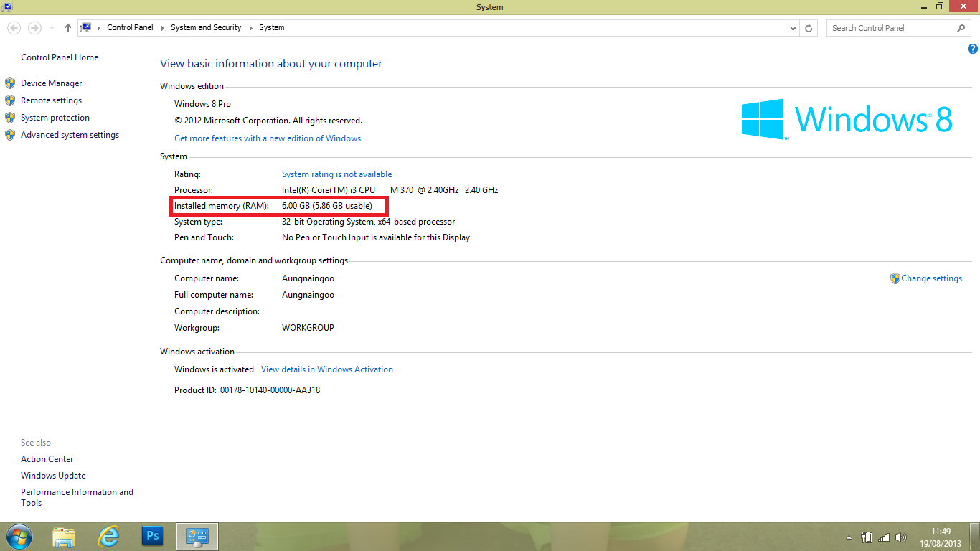Click the Forward arrow navigation button
980x551 pixels.
coord(34,28)
